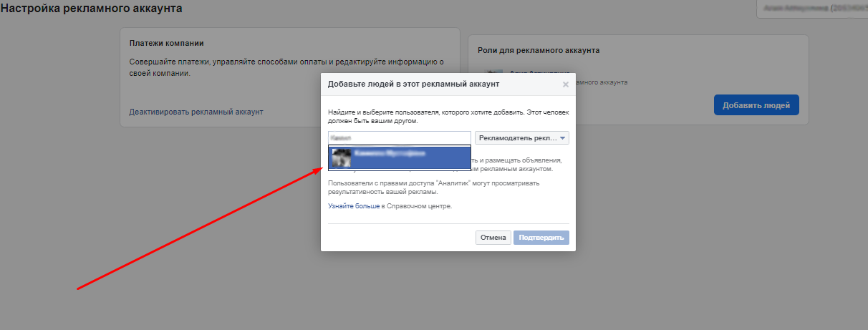This screenshot has height=330, width=868.
Task: Click the "Настройка рекламного аккаунта" page title
Action: [x=91, y=9]
